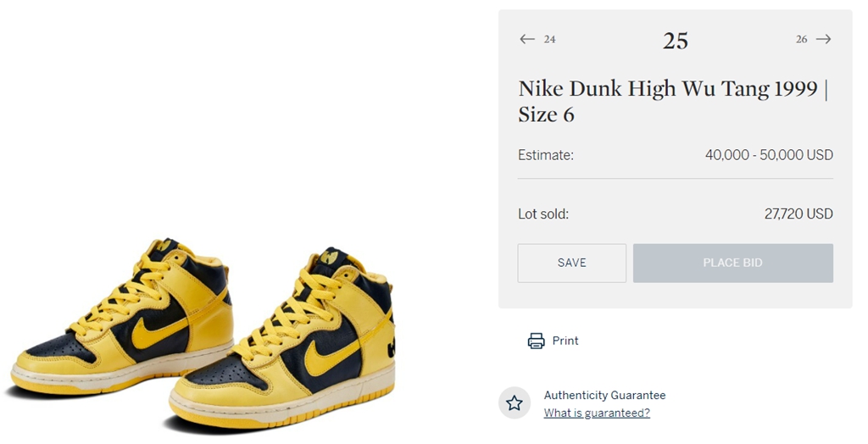Click the right sneaker in the photo
Viewport: 868px width, 444px height.
pyautogui.click(x=288, y=347)
